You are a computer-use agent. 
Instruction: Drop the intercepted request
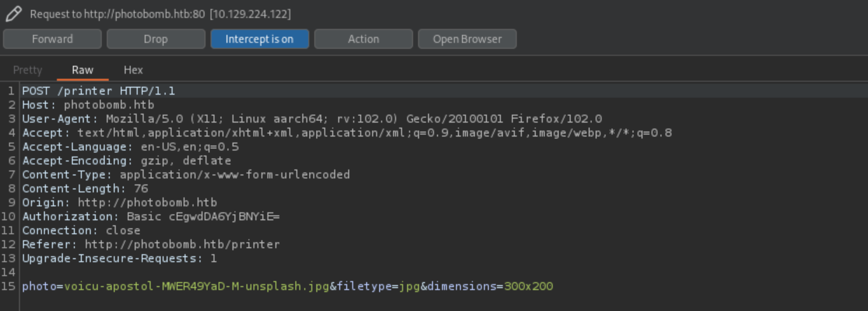156,39
